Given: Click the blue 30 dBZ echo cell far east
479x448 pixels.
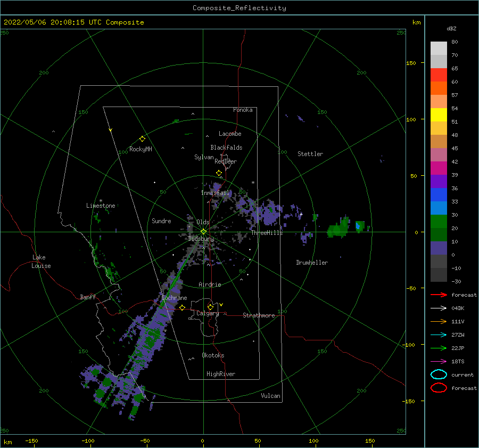Looking at the screenshot, I should tap(358, 226).
